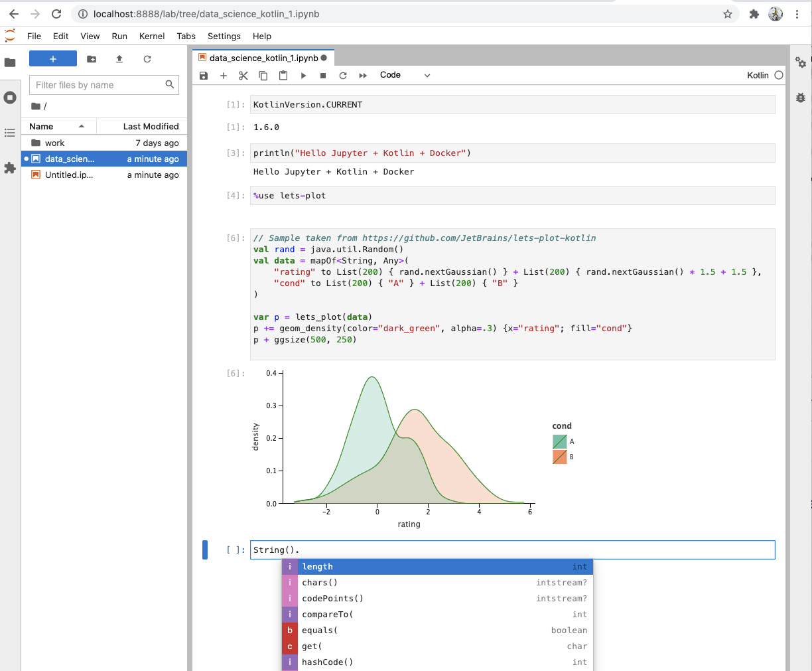Open the Extension Manager puzzle icon in sidebar
The height and width of the screenshot is (671, 812).
(10, 168)
